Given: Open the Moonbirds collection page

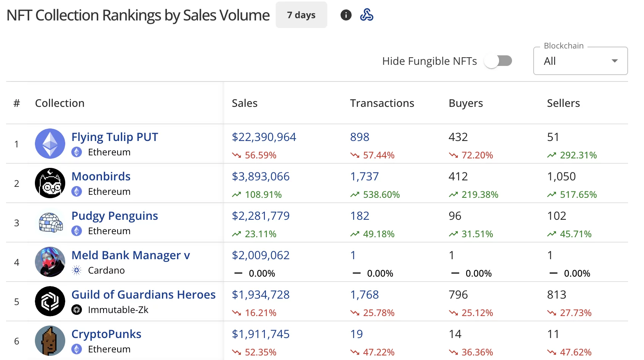Looking at the screenshot, I should pyautogui.click(x=101, y=176).
